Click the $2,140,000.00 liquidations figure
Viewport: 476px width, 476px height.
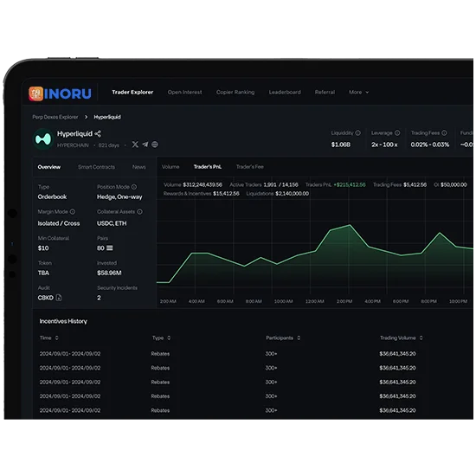click(x=292, y=193)
